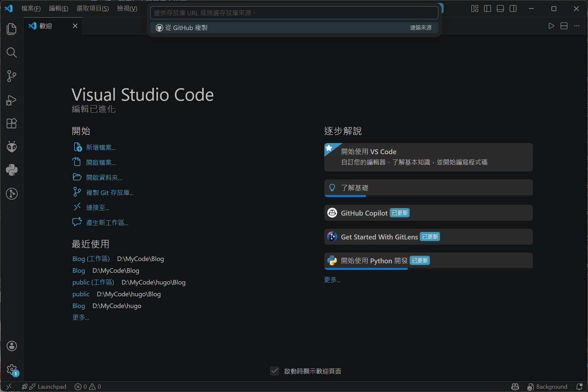Open recent public (工作區) workspace
Image resolution: width=588 pixels, height=392 pixels.
tap(93, 282)
